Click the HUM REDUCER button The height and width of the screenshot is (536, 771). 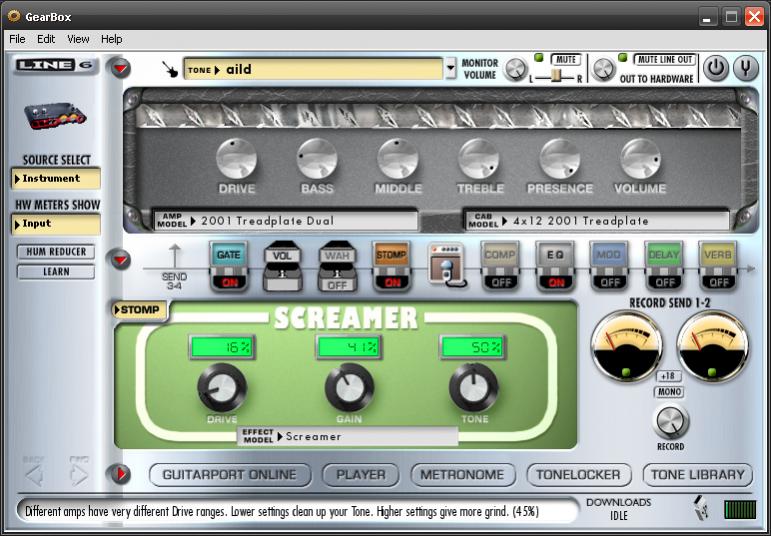tap(56, 252)
